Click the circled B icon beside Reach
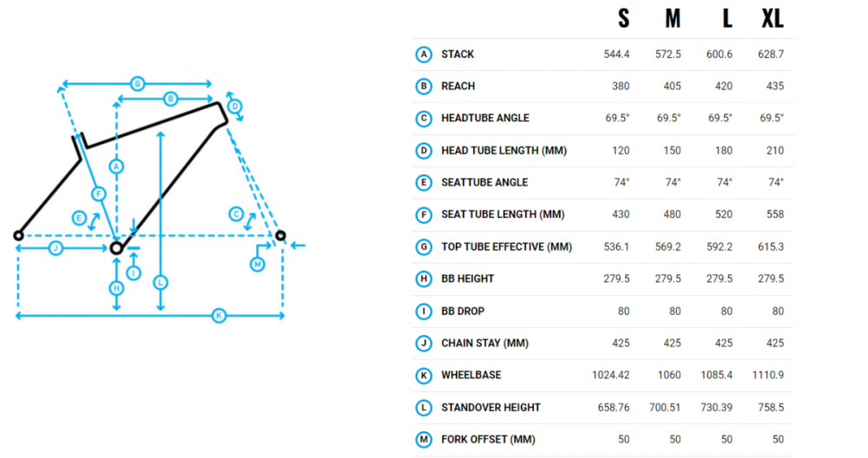The image size is (868, 458). (424, 86)
